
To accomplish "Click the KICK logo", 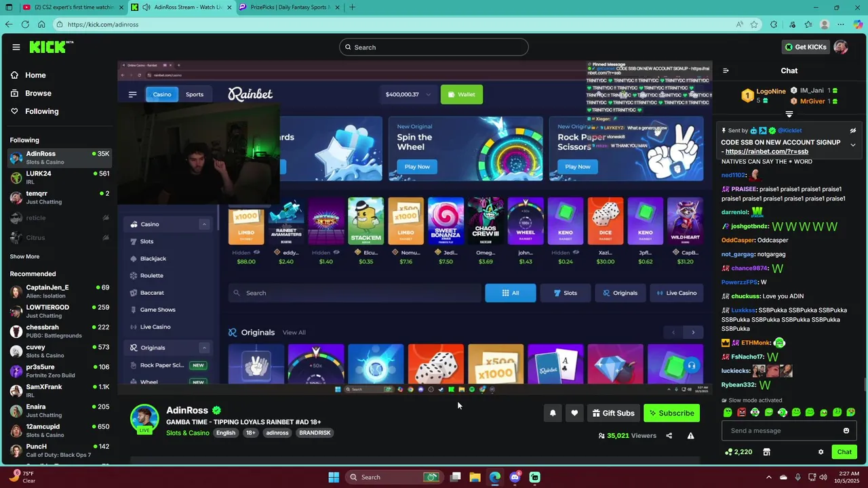I will click(51, 47).
